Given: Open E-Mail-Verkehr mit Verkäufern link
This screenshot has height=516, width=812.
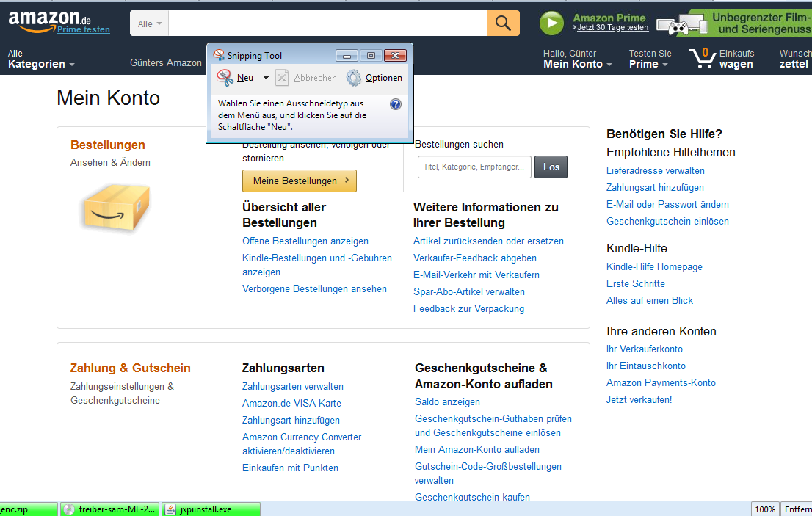Looking at the screenshot, I should coord(476,275).
